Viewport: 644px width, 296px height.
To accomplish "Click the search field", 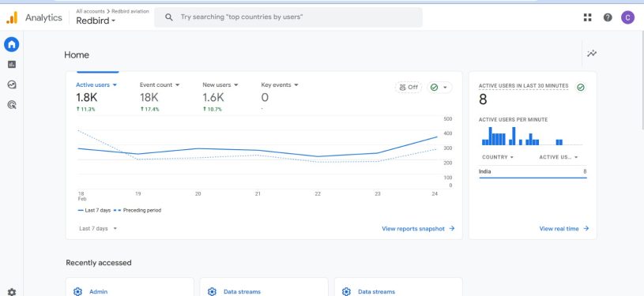I will (x=288, y=17).
